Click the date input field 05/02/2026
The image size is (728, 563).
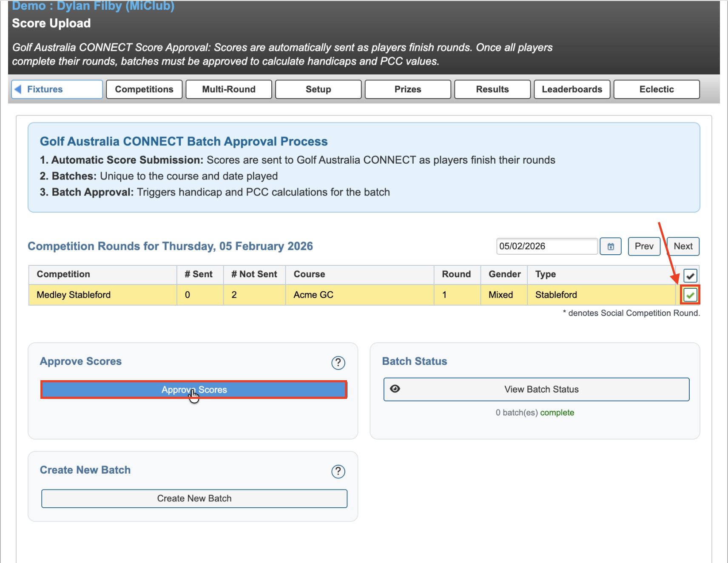547,246
